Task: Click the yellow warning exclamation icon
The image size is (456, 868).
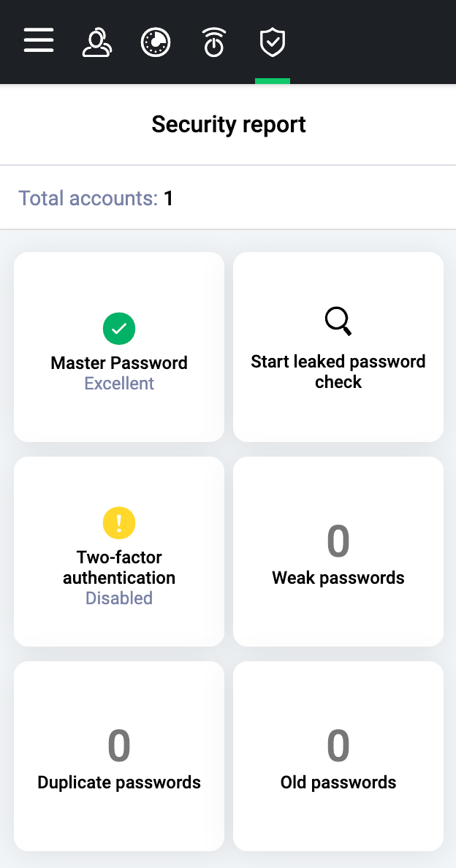Action: pyautogui.click(x=119, y=522)
